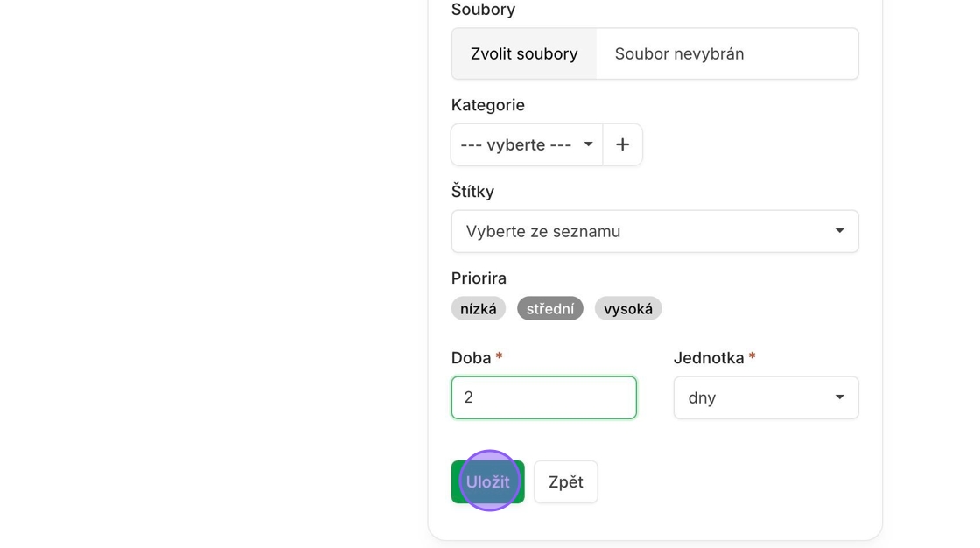This screenshot has width=980, height=548.
Task: Click the --- vyberte --- placeholder text
Action: pyautogui.click(x=515, y=145)
